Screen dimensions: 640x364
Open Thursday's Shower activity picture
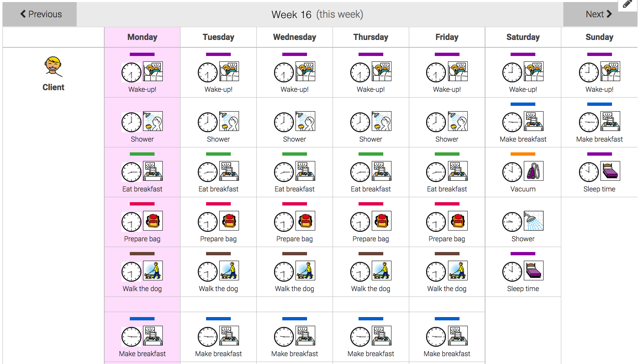381,121
